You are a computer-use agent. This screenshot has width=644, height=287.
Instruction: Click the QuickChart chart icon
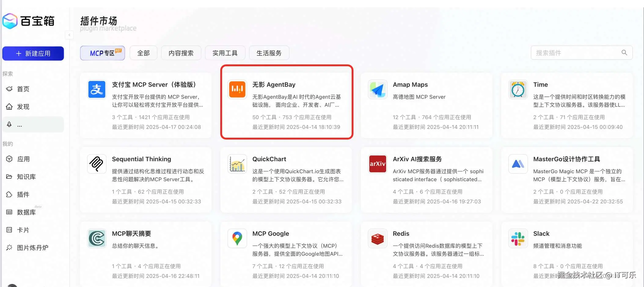237,164
